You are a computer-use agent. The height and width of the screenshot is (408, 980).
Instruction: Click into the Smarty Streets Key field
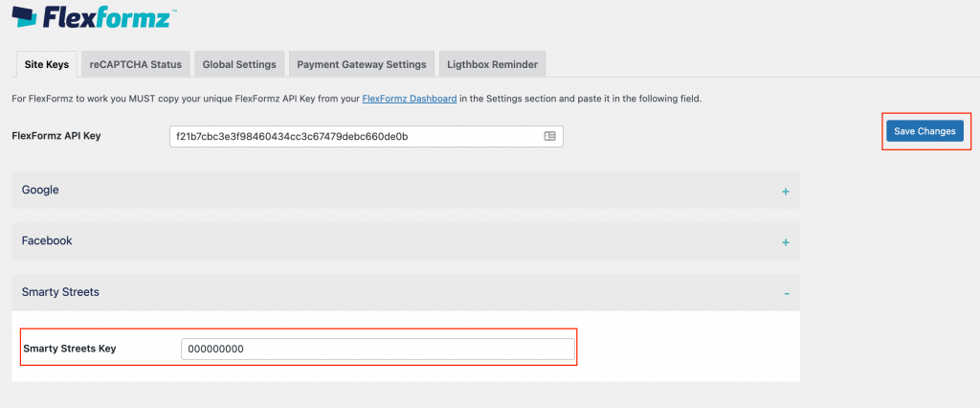377,350
